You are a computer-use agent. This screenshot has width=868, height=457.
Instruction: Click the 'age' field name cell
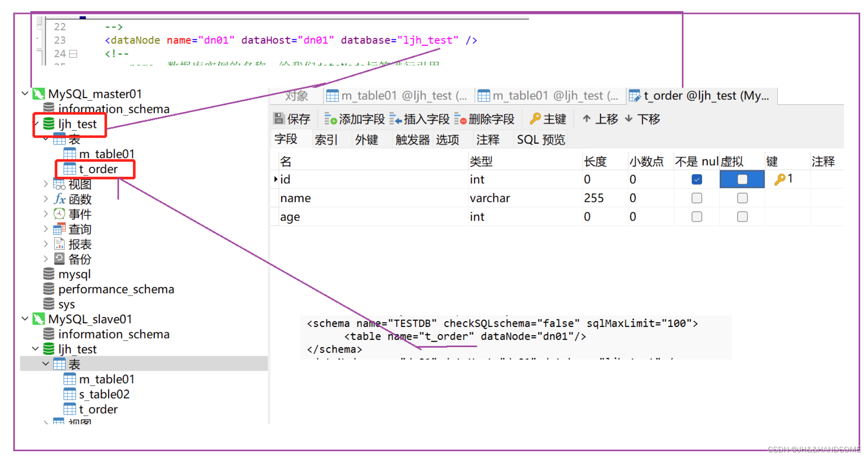click(373, 216)
